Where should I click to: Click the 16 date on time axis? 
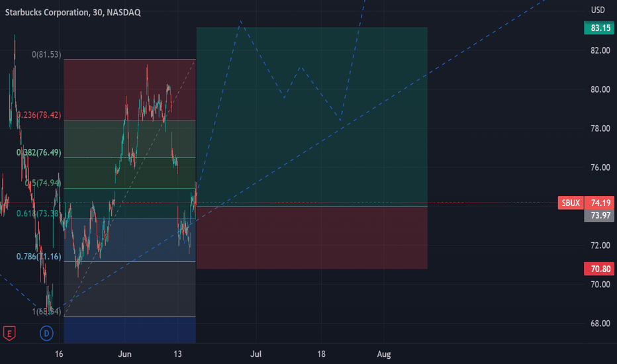pos(59,354)
